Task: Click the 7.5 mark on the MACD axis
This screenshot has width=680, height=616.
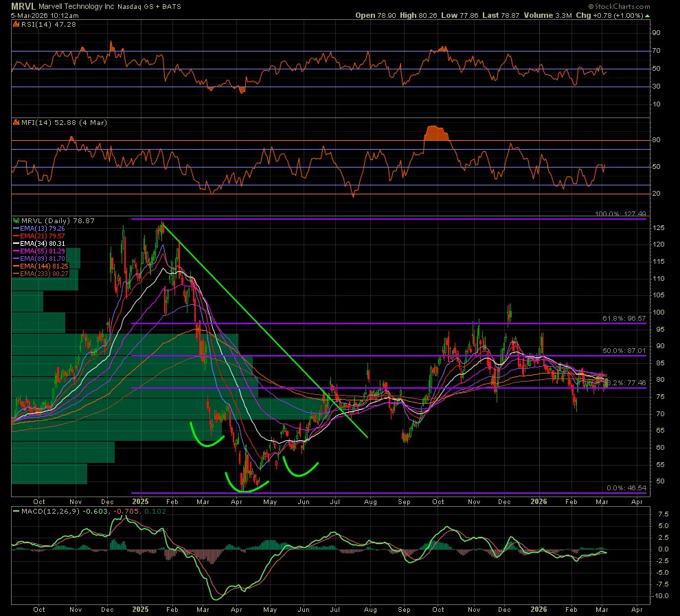Action: [x=663, y=514]
